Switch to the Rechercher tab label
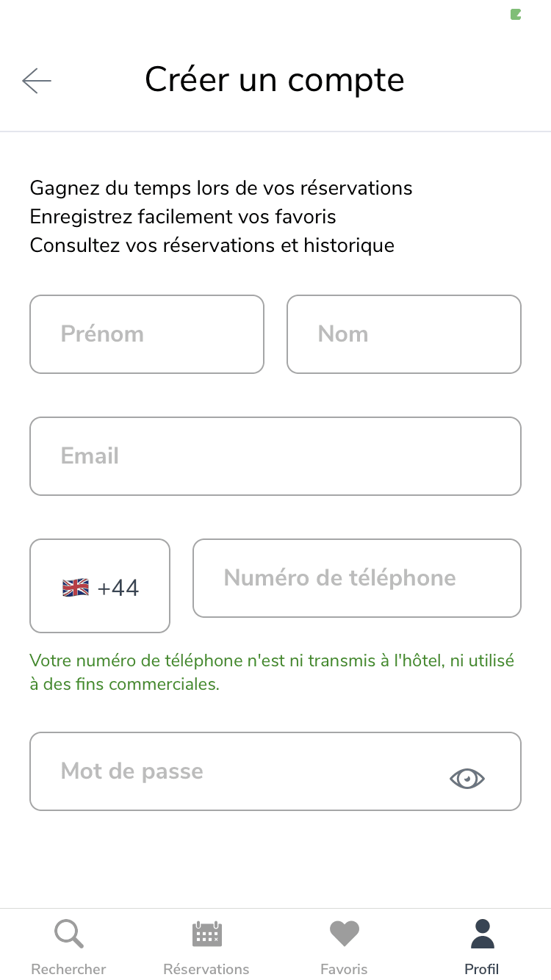551x980 pixels. 69,969
